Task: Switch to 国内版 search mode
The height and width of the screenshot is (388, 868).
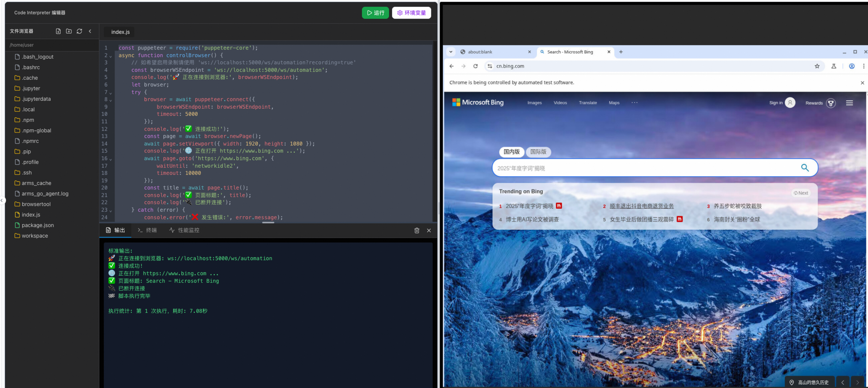Action: tap(512, 152)
